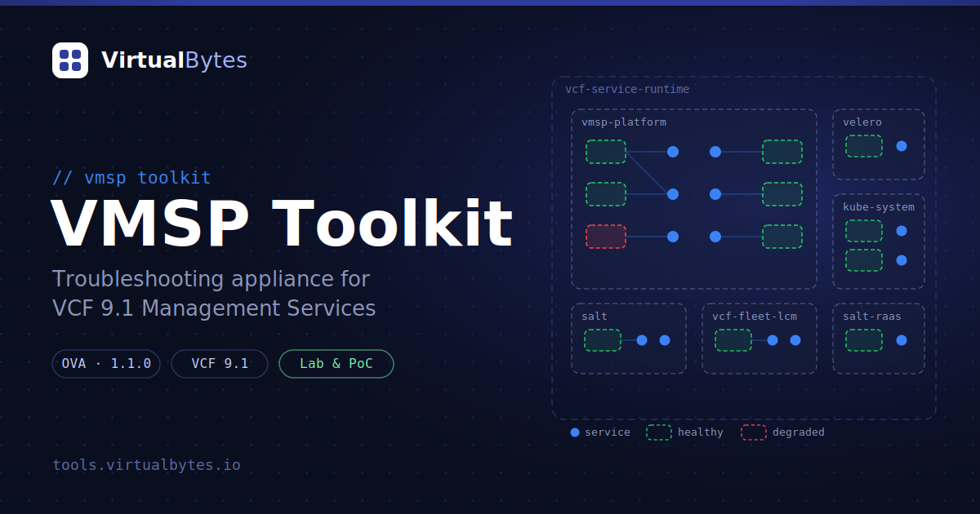
Task: Click the VirtualBytes four-dot logo icon
Action: (70, 60)
